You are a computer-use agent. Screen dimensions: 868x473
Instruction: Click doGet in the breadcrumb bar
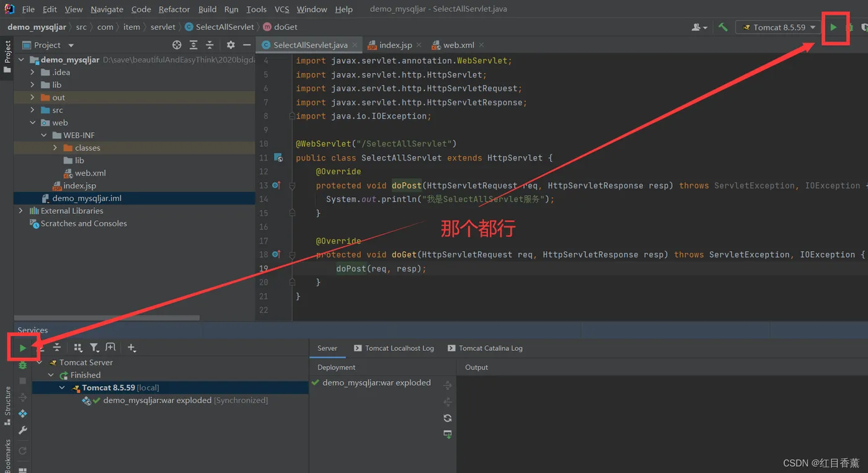(280, 27)
